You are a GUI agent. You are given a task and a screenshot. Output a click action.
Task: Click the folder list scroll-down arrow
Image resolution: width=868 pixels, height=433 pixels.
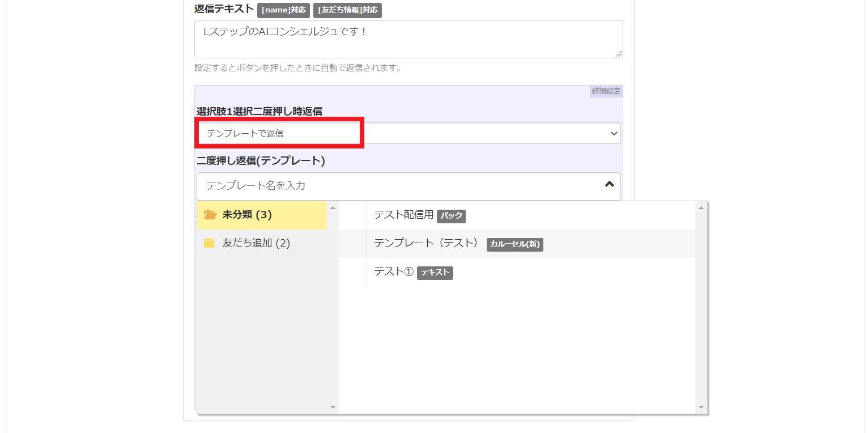tap(333, 407)
